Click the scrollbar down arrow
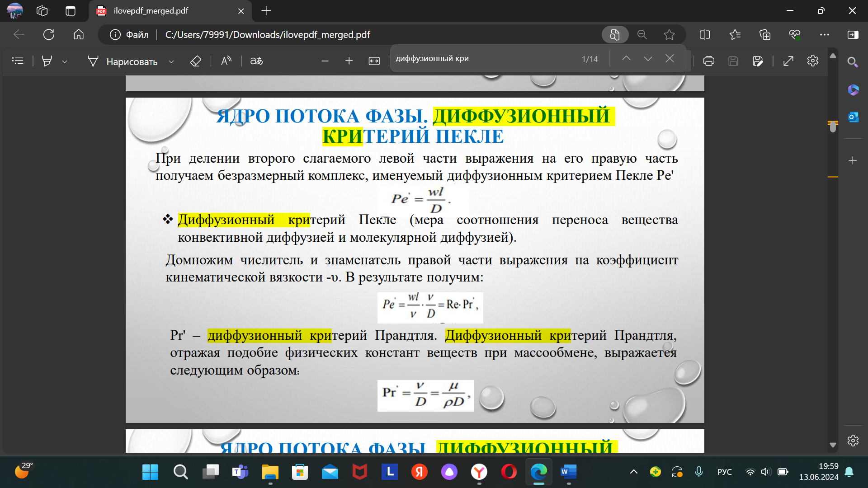 (x=833, y=445)
